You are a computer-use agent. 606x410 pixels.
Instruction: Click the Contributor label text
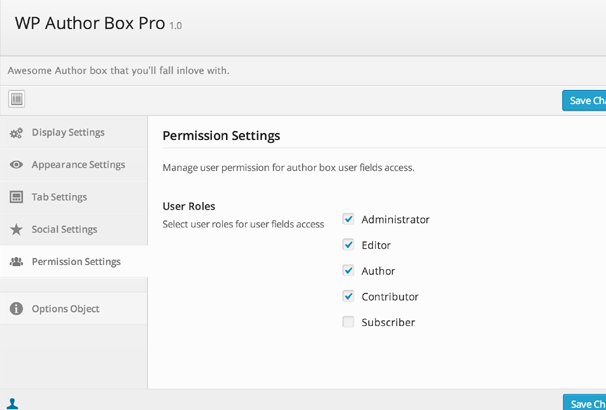pyautogui.click(x=390, y=297)
